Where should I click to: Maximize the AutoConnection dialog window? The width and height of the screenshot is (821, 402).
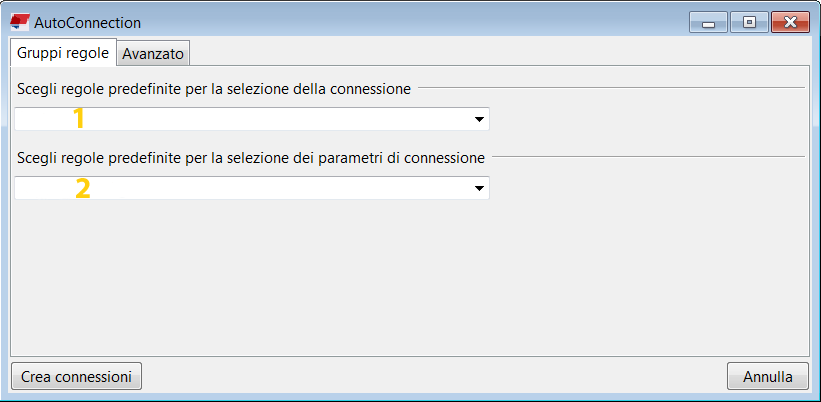pos(748,22)
